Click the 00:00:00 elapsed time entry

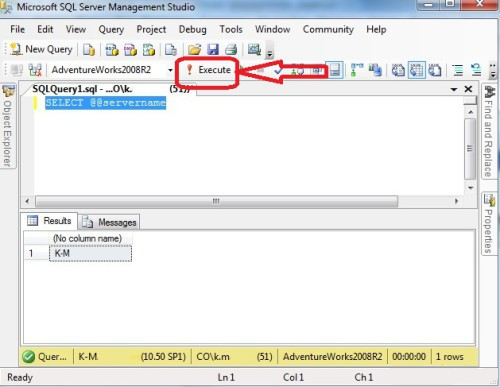pyautogui.click(x=409, y=357)
